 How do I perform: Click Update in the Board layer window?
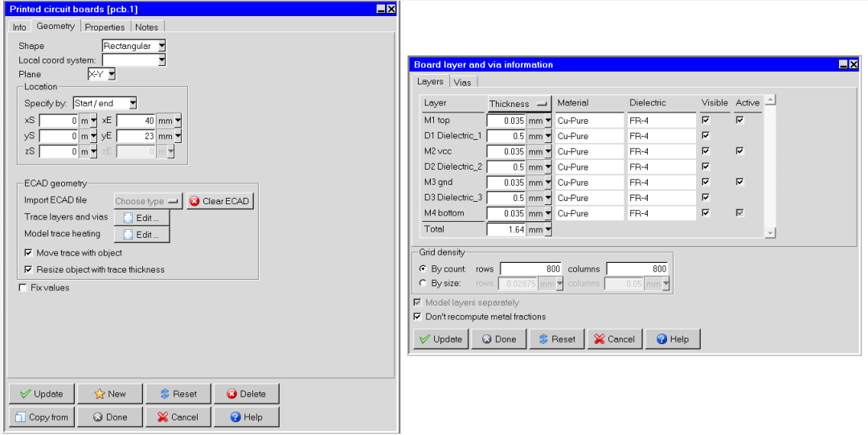[440, 339]
